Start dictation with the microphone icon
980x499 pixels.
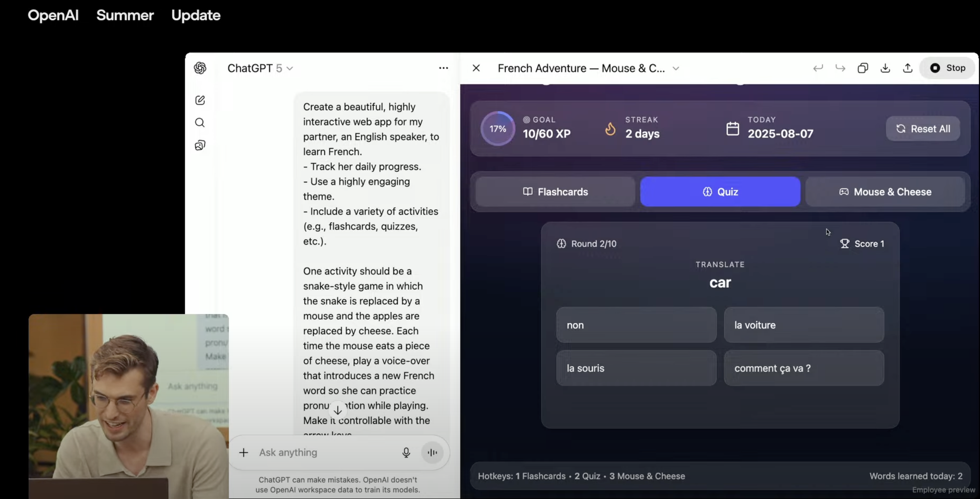[406, 453]
